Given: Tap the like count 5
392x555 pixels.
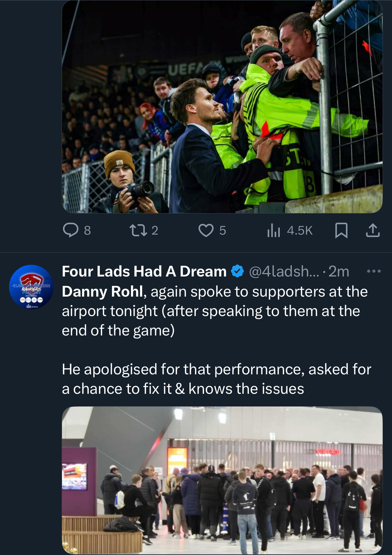Looking at the screenshot, I should (x=222, y=231).
